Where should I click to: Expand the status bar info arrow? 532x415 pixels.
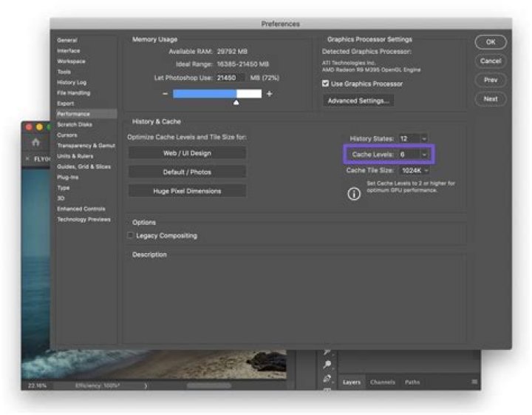[x=146, y=385]
